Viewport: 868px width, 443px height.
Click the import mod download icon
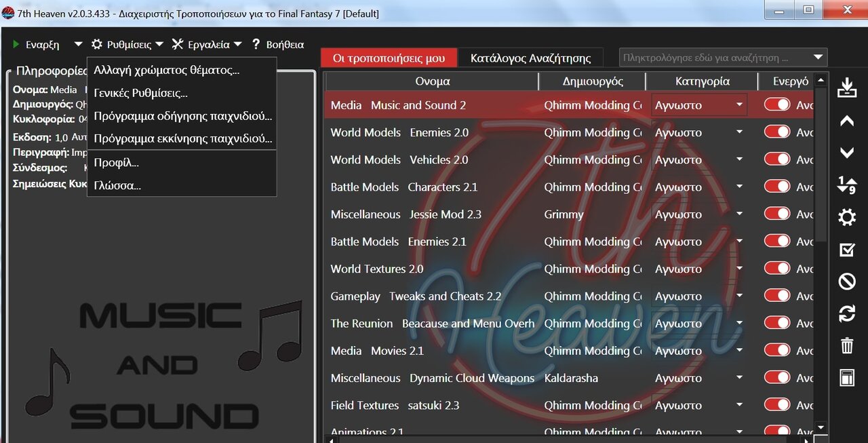pos(847,89)
